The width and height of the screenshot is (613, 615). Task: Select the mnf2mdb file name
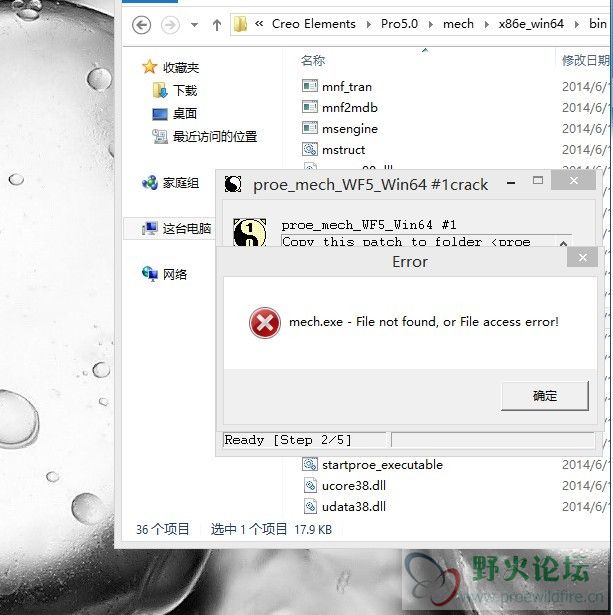[349, 107]
